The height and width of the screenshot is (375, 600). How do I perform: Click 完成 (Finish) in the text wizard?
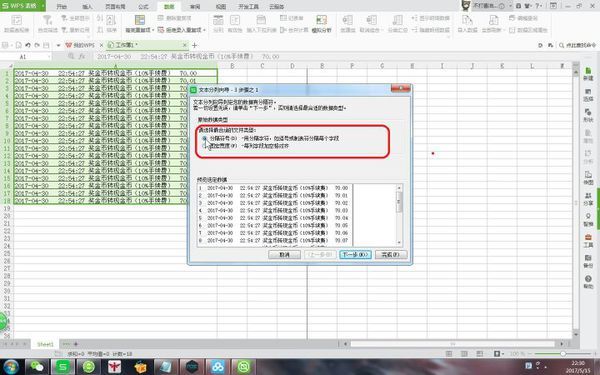tap(391, 254)
